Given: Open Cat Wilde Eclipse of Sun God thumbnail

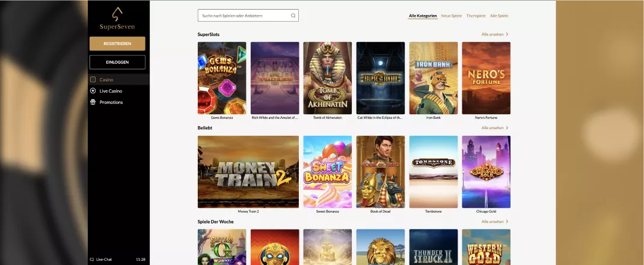Looking at the screenshot, I should click(x=380, y=78).
